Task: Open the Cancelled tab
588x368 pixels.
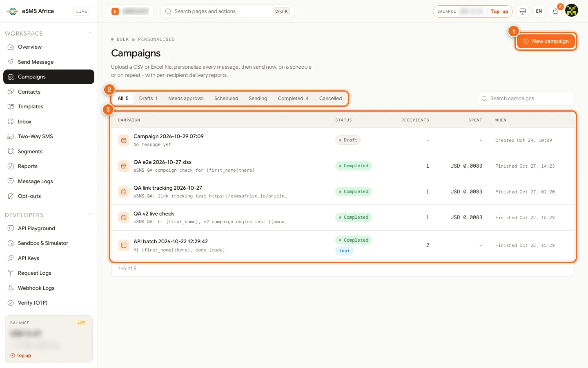Action: click(330, 99)
